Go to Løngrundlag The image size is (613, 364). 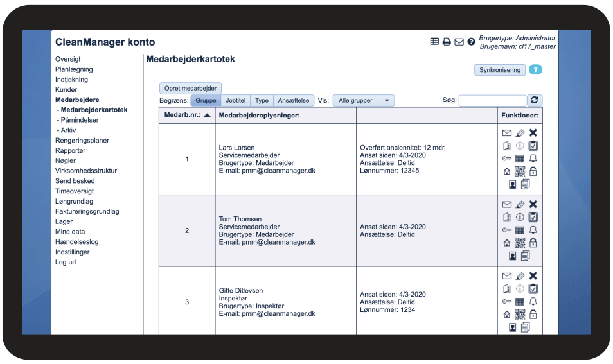(74, 201)
